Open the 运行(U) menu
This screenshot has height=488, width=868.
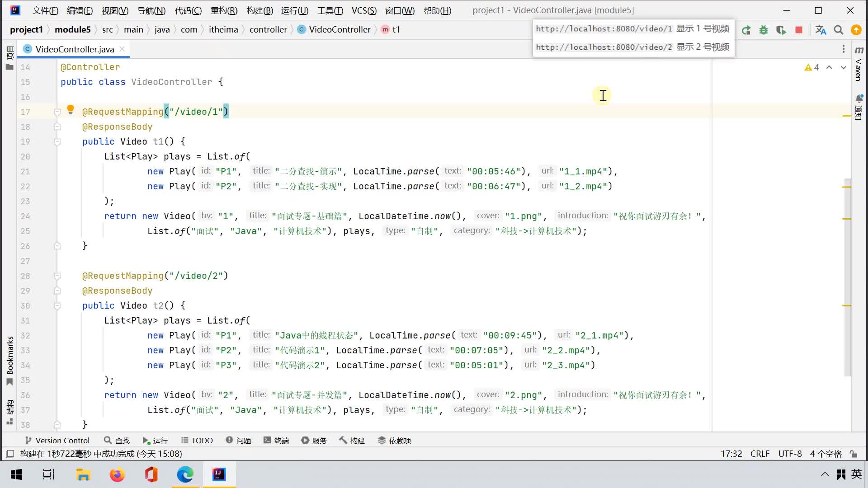(x=295, y=10)
